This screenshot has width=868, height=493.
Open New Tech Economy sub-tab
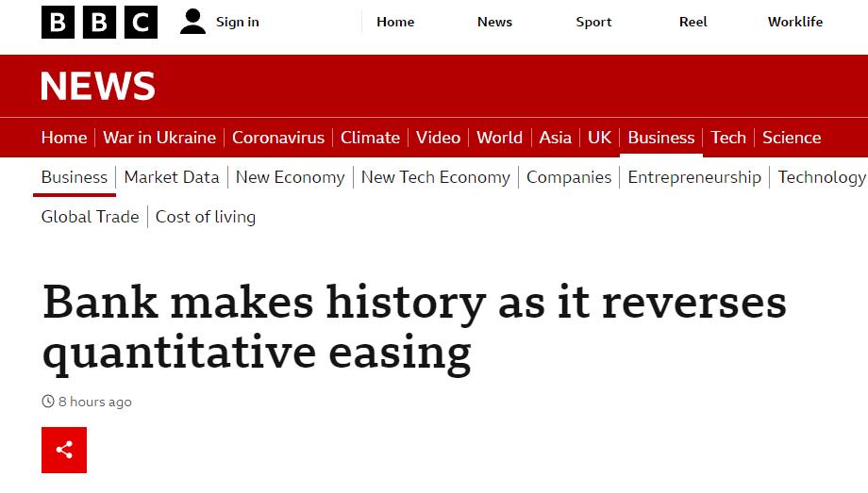coord(436,177)
